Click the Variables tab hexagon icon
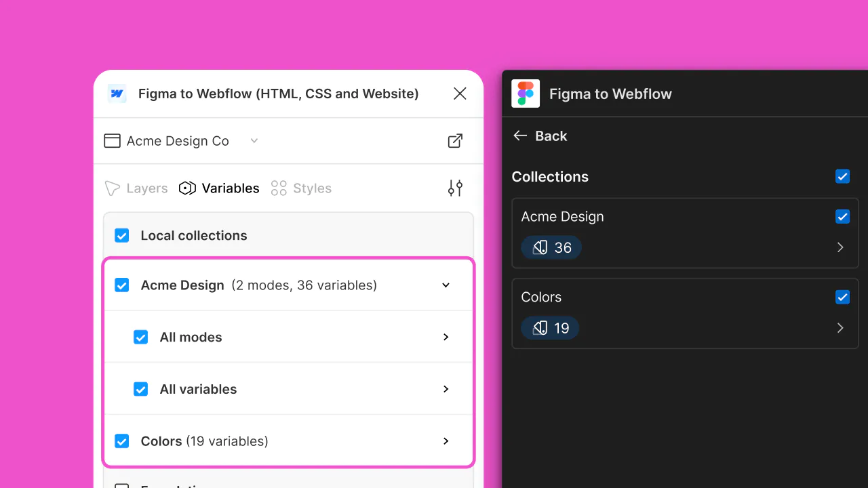 click(187, 188)
